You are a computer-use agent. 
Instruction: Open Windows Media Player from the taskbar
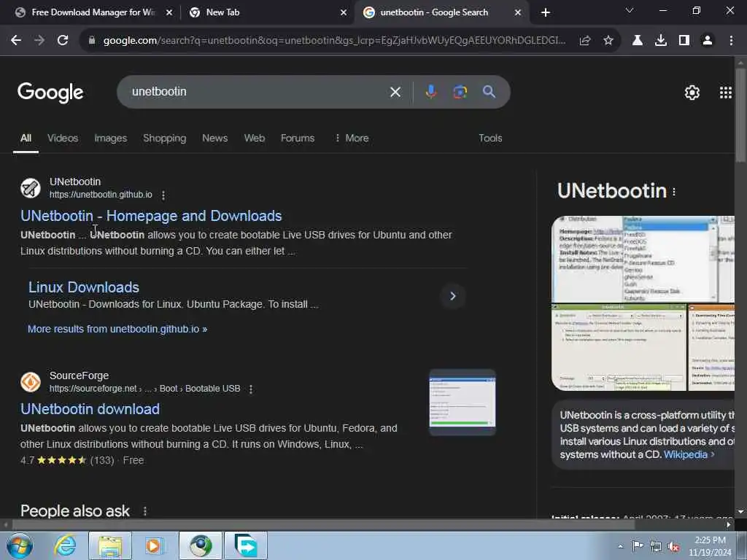pyautogui.click(x=153, y=545)
